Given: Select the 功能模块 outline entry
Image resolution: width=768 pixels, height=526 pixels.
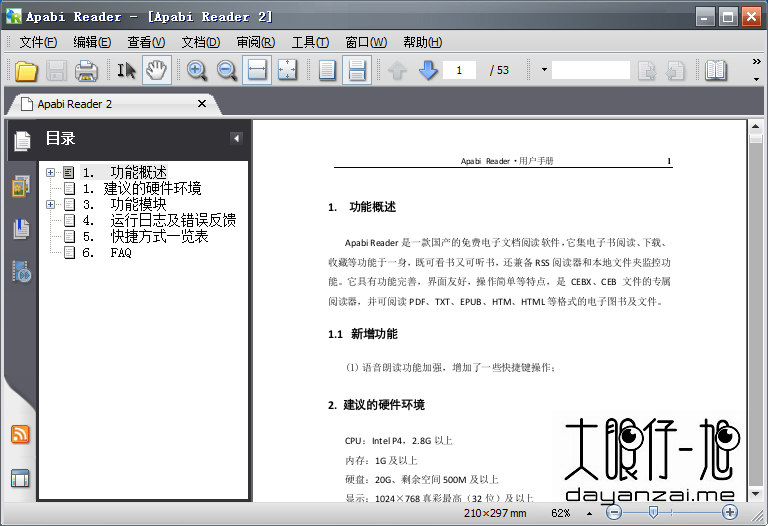Looking at the screenshot, I should (124, 204).
